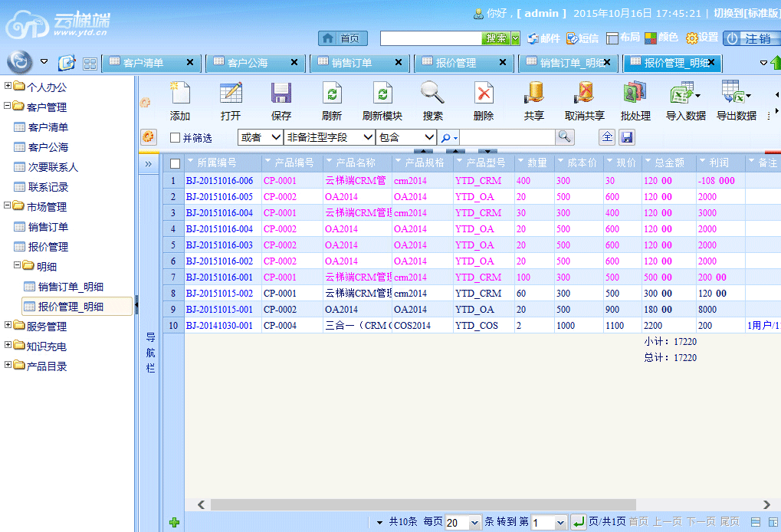Click the 搜索 magnifier toolbar icon
This screenshot has height=532, width=781.
(x=432, y=94)
